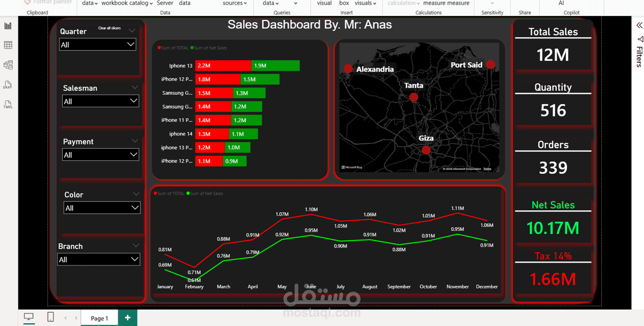Viewport: 644px width, 326px height.
Task: Click the Quantity 516 card value
Action: pos(553,110)
